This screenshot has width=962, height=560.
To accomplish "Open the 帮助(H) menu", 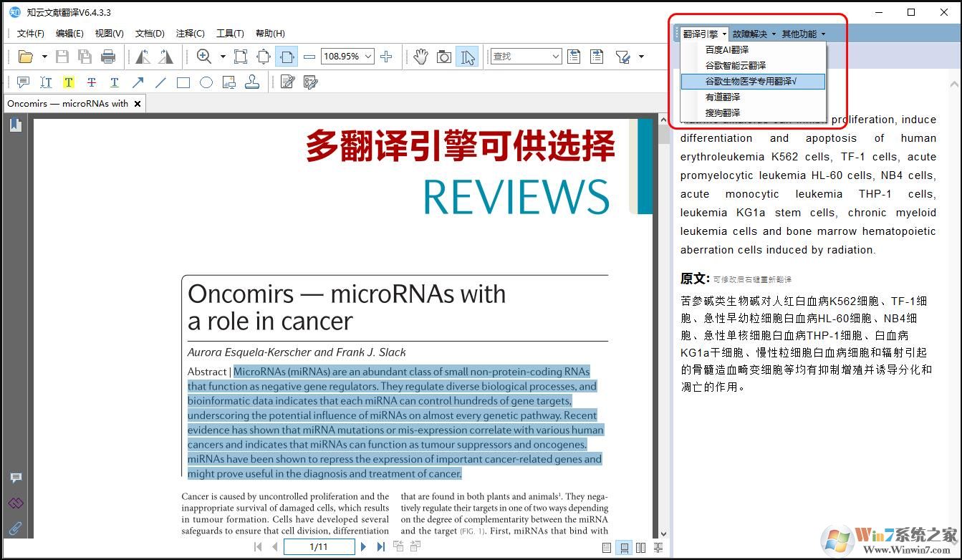I will click(270, 34).
